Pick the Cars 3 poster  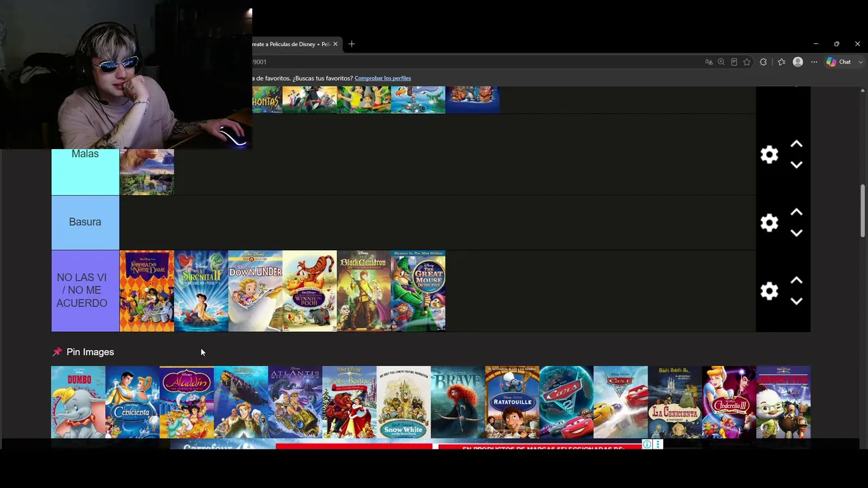(x=620, y=403)
